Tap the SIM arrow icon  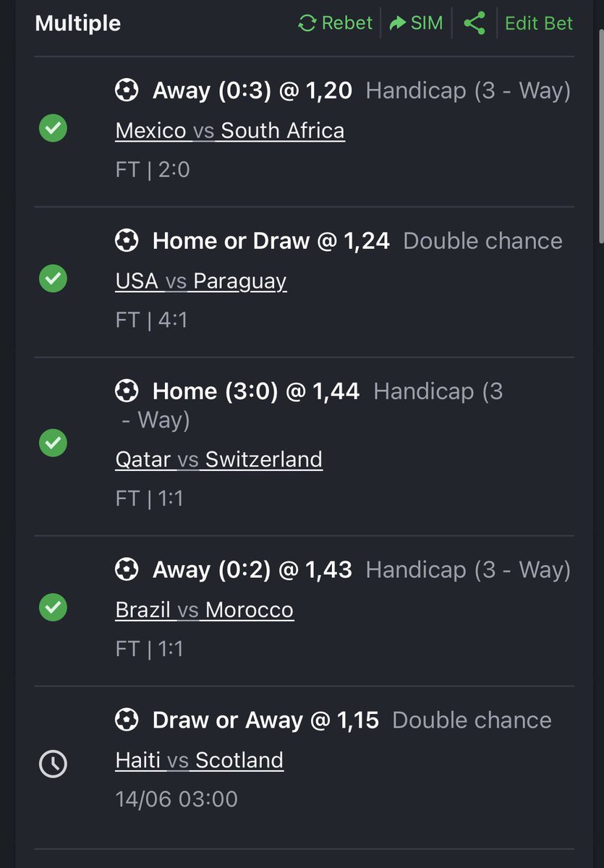(x=398, y=23)
